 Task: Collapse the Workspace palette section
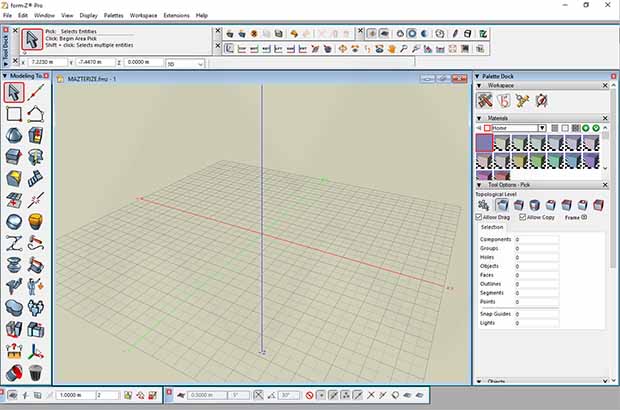tap(479, 85)
